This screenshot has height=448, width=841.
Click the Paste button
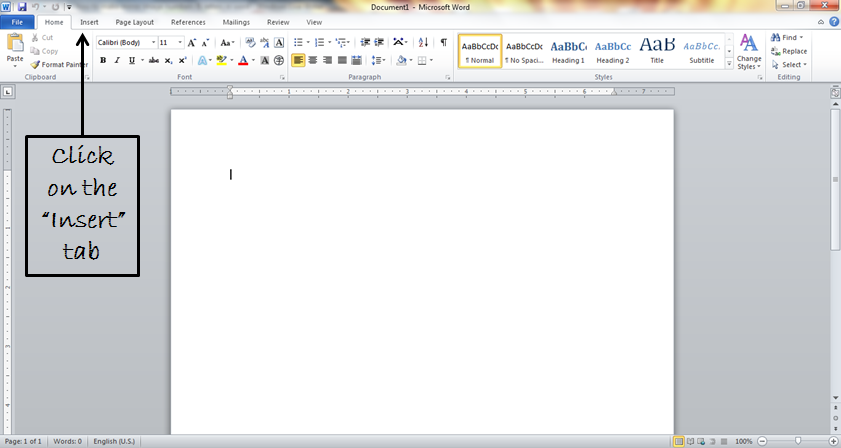click(15, 49)
